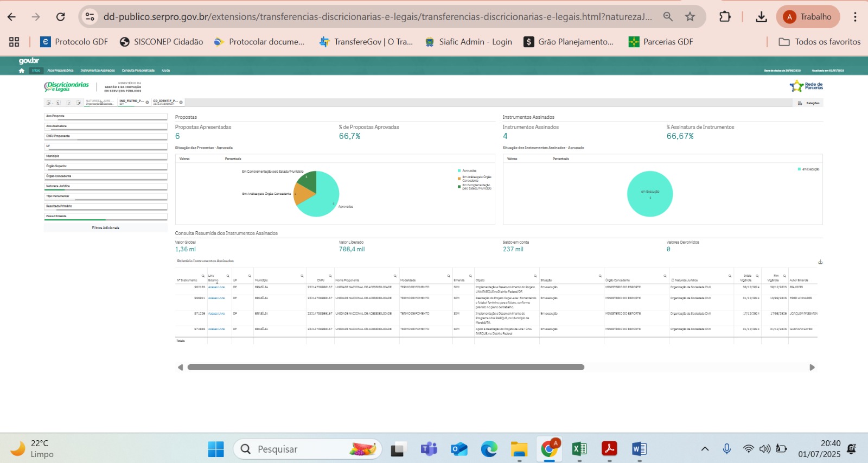The image size is (868, 463).
Task: Open Windows Start menu
Action: click(216, 449)
